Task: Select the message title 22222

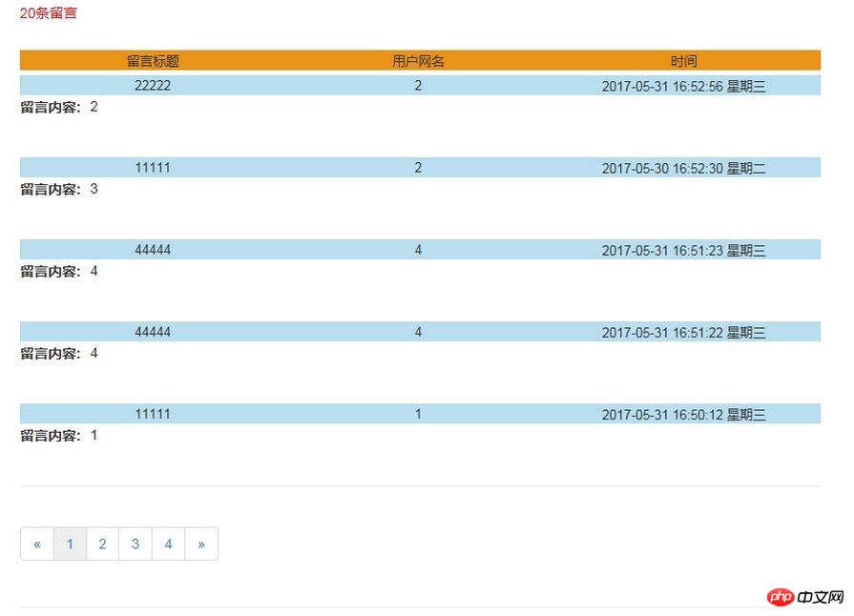Action: [153, 86]
